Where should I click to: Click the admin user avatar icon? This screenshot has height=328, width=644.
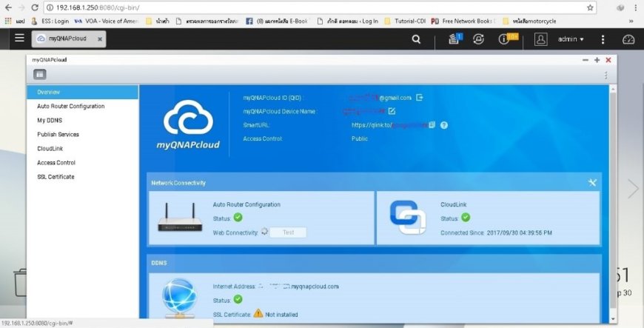tap(541, 39)
